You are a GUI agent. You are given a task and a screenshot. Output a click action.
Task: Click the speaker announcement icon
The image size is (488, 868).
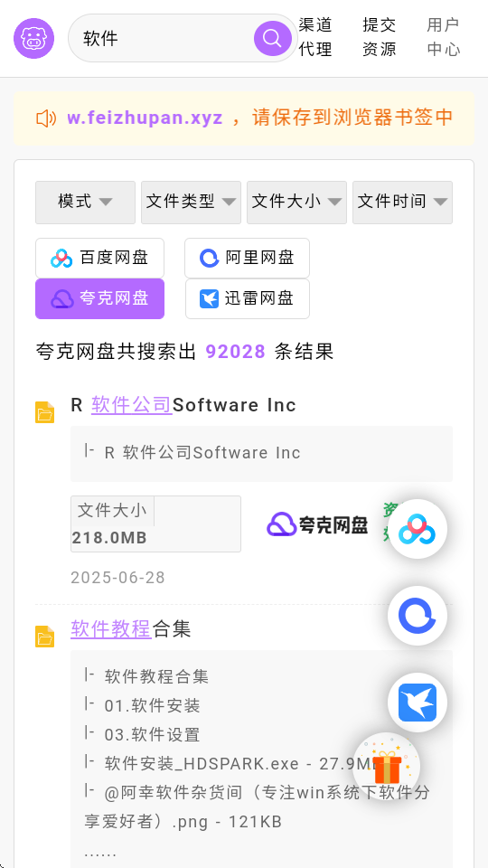click(46, 118)
